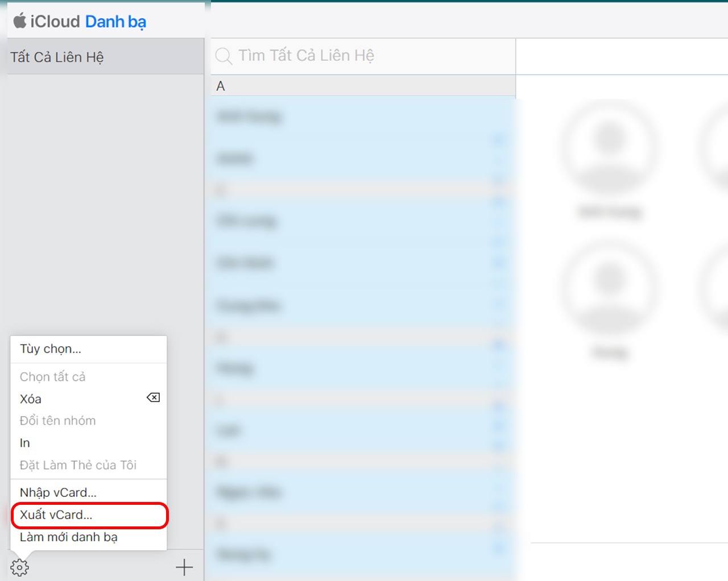Image resolution: width=728 pixels, height=581 pixels.
Task: Select Làm mới danh bạ
Action: 89,537
